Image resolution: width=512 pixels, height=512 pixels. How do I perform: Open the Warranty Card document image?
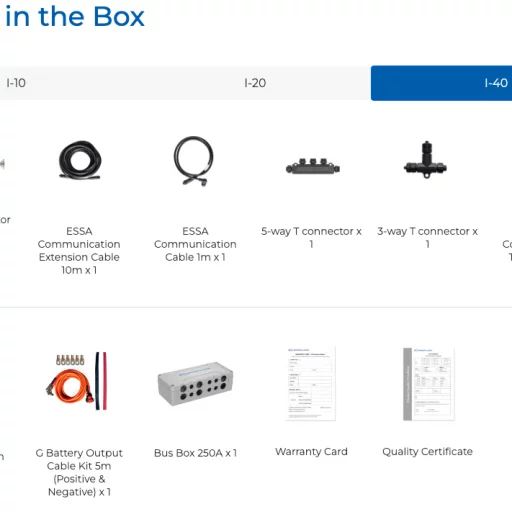(311, 383)
